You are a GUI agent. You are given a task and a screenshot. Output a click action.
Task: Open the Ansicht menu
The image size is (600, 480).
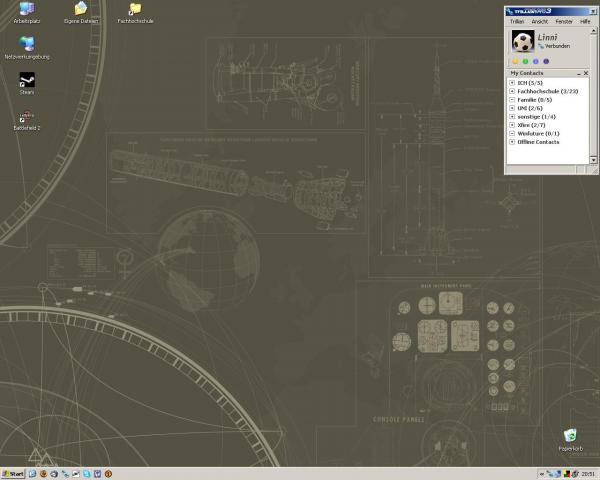coord(540,21)
